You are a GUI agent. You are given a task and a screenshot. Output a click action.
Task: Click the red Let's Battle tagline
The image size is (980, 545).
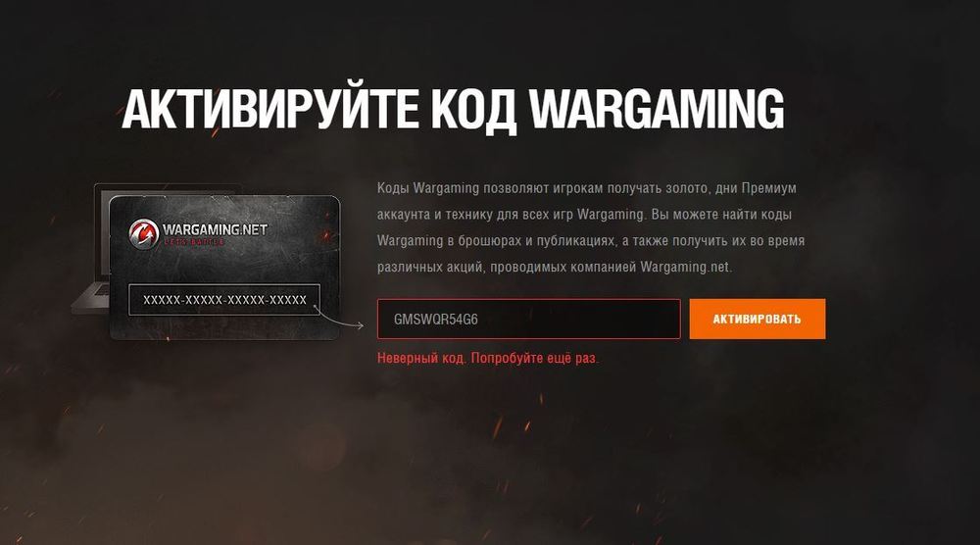pos(194,242)
